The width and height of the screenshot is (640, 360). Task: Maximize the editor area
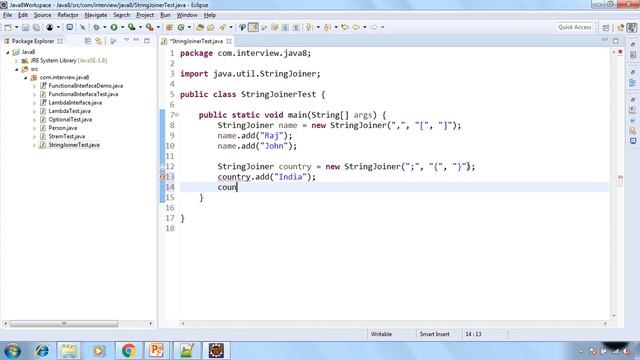pyautogui.click(x=616, y=41)
